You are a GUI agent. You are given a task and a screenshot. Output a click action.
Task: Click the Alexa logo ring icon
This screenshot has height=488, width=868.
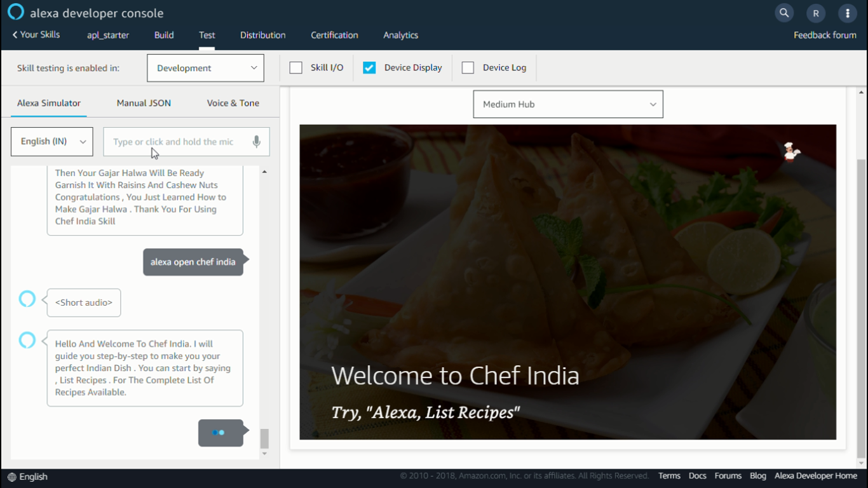(16, 12)
